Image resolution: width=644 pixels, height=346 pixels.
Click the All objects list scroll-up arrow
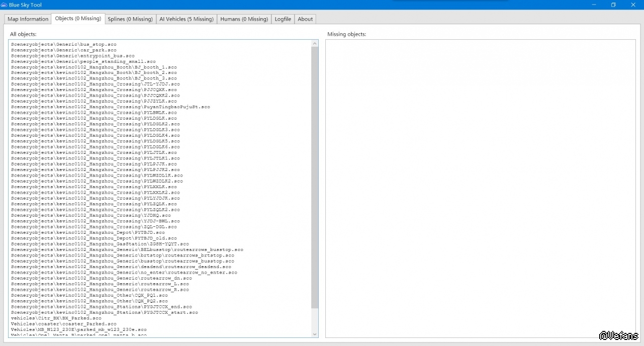[x=315, y=44]
